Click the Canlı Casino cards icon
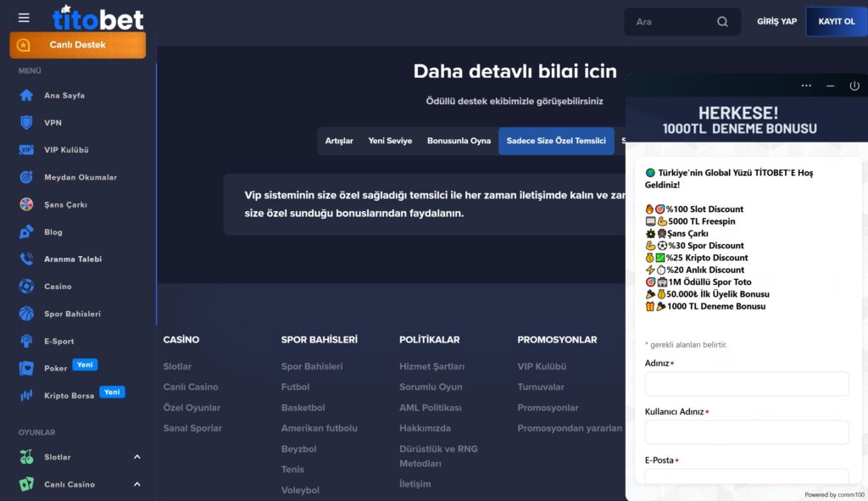868x501 pixels. pos(26,484)
